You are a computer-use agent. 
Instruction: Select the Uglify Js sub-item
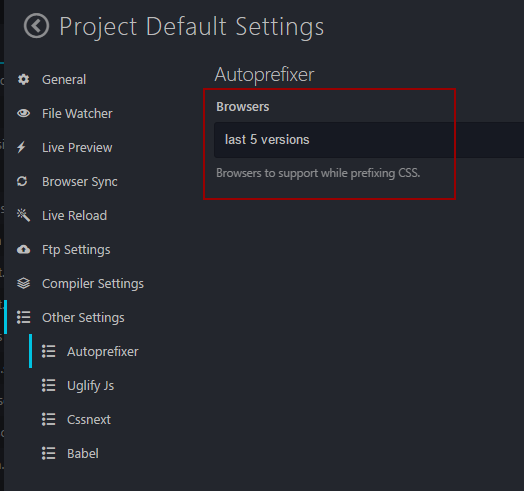click(91, 386)
